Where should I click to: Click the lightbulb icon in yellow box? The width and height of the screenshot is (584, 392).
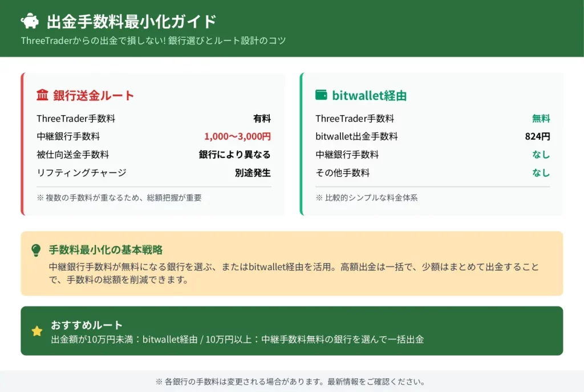coord(36,250)
